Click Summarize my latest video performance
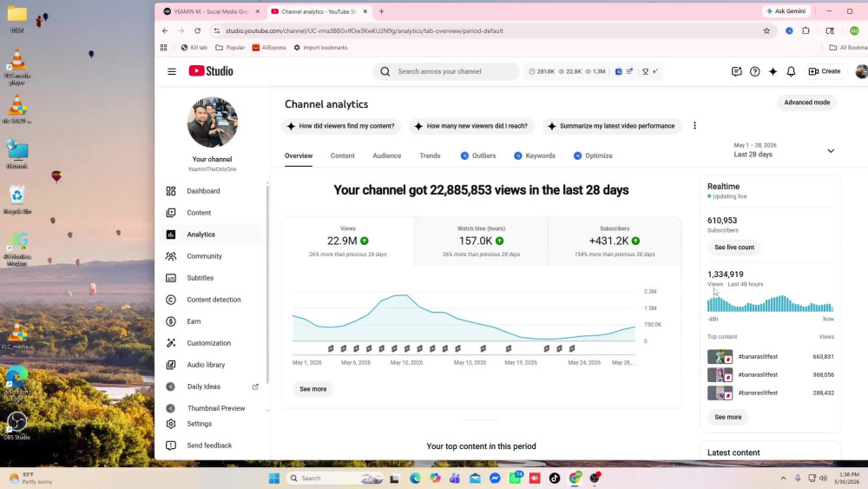Viewport: 868px width, 489px height. [x=611, y=126]
